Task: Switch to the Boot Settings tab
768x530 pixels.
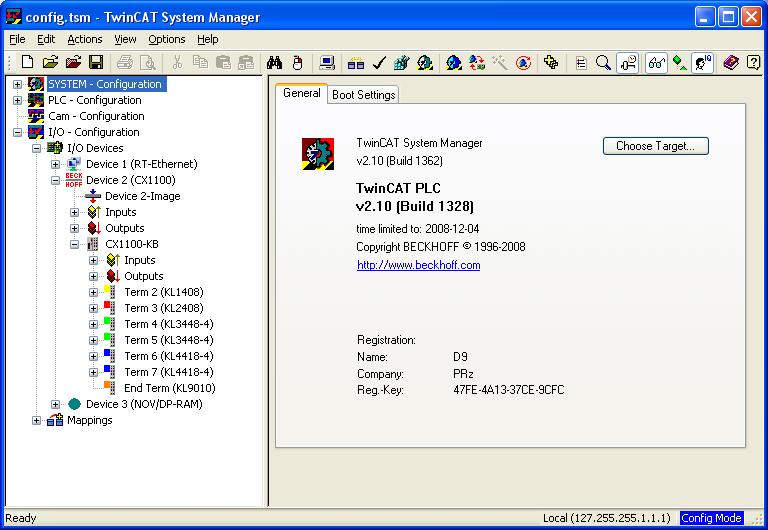Action: [x=363, y=95]
